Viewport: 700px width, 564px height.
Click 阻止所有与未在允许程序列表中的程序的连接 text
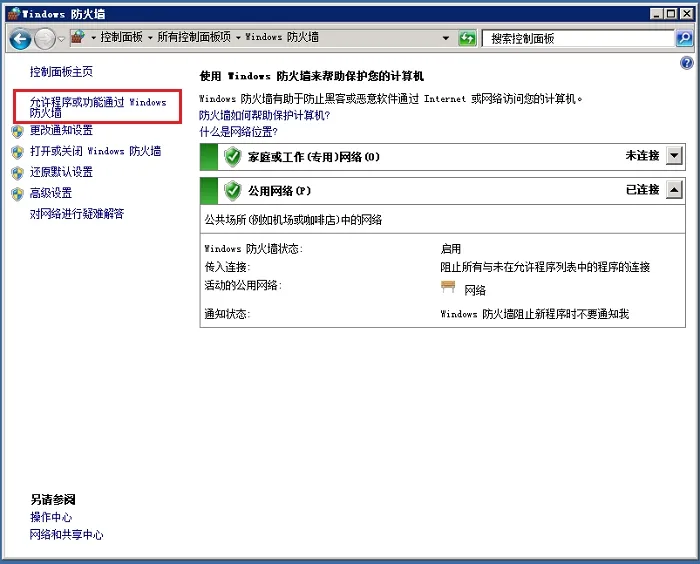click(x=545, y=267)
